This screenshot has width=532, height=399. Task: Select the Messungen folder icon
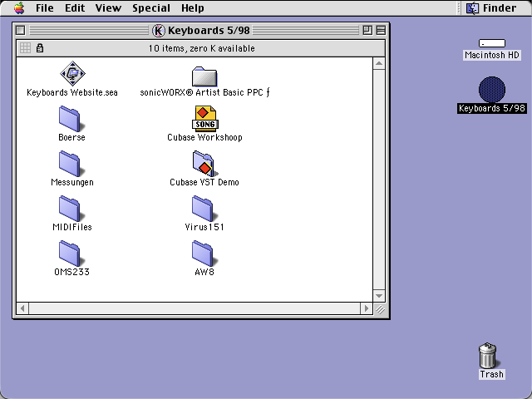pos(71,164)
